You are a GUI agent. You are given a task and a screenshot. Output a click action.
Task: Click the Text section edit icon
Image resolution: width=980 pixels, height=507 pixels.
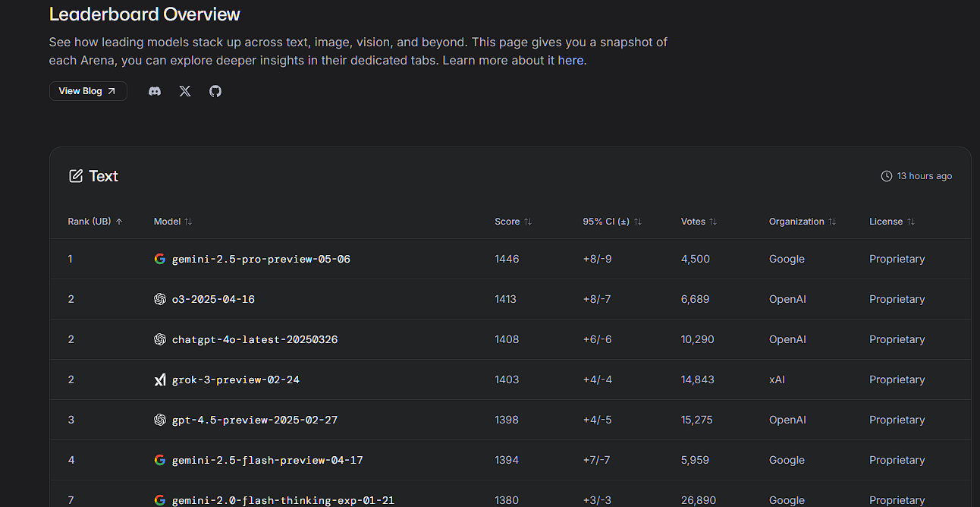(76, 176)
